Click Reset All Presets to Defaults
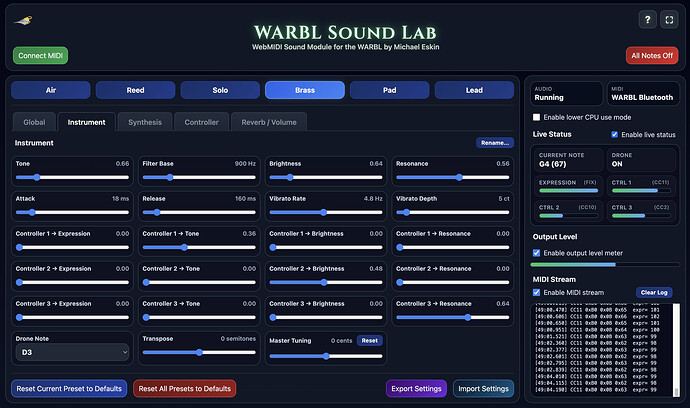 point(184,389)
